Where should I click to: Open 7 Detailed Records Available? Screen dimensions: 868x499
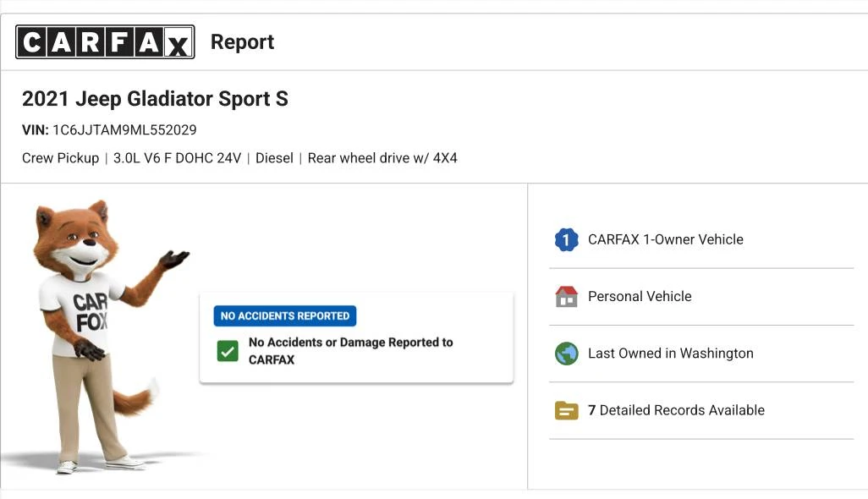(x=676, y=410)
